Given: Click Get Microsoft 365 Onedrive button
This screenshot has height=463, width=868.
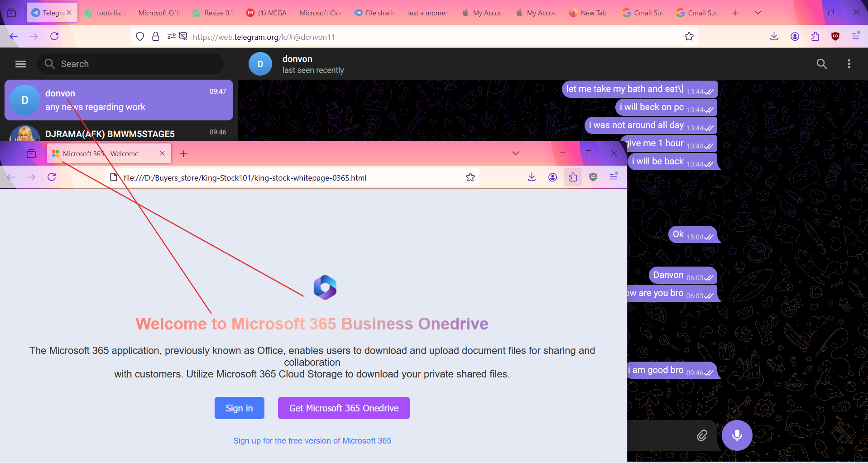Looking at the screenshot, I should [344, 408].
